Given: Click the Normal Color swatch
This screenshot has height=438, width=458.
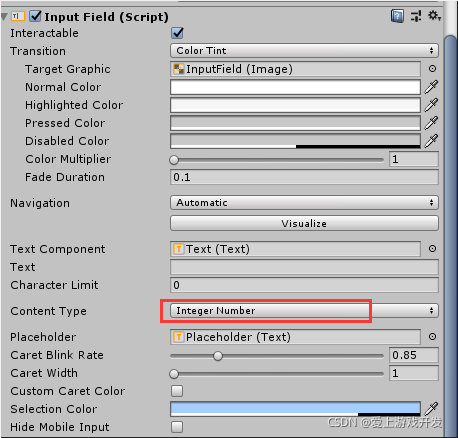Looking at the screenshot, I should click(x=295, y=87).
